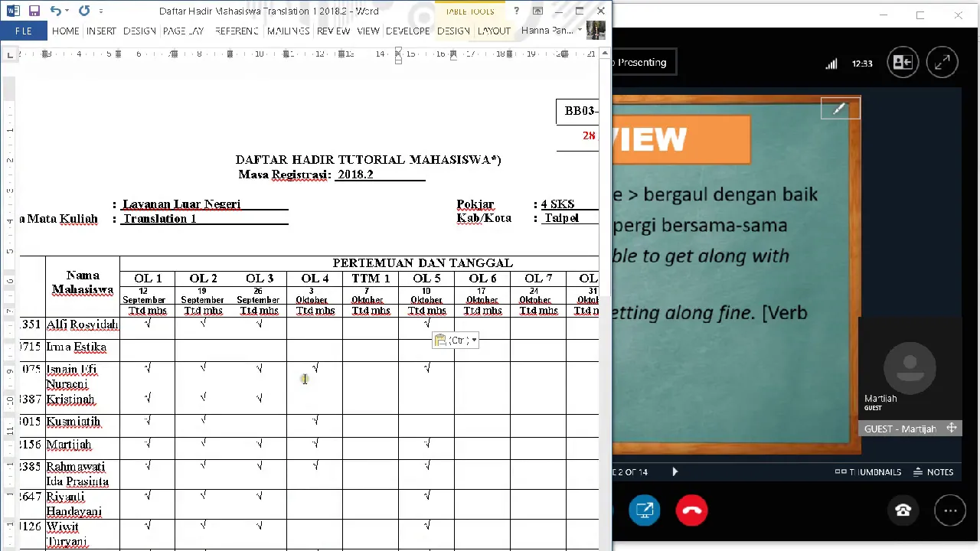The width and height of the screenshot is (980, 551).
Task: Open the FILE tab in Word
Action: point(24,31)
